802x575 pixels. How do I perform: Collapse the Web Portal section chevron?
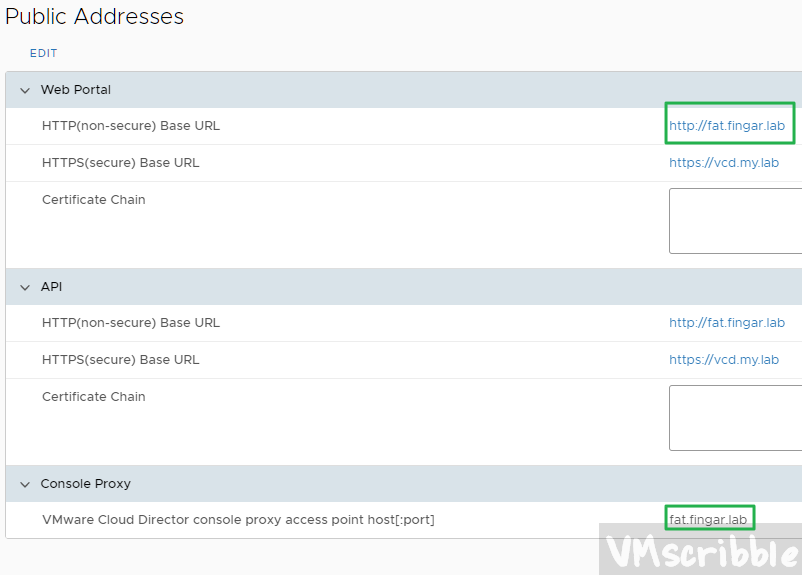pos(24,90)
